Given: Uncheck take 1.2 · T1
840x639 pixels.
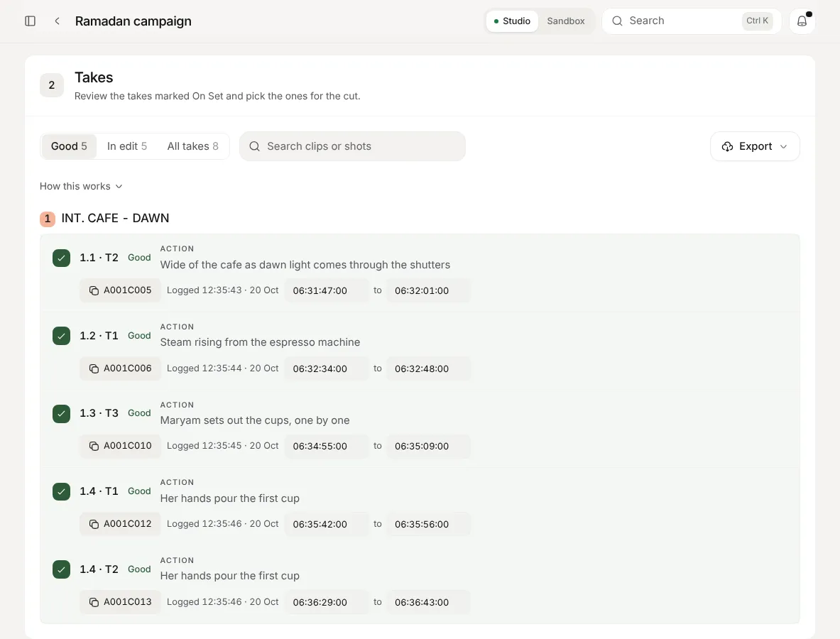Looking at the screenshot, I should pos(61,336).
